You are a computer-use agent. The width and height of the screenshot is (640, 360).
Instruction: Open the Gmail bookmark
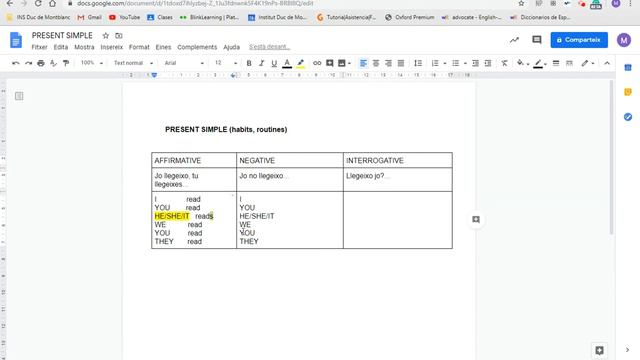tap(89, 18)
